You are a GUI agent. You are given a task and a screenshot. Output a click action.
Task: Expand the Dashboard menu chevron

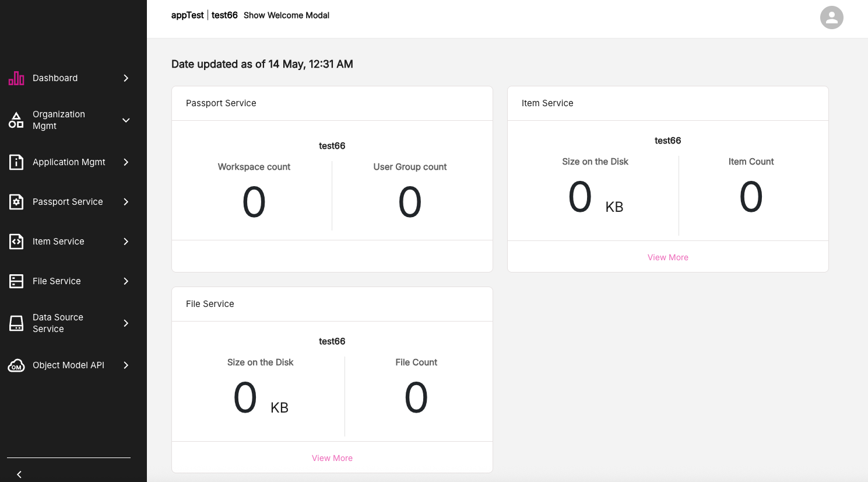click(126, 78)
